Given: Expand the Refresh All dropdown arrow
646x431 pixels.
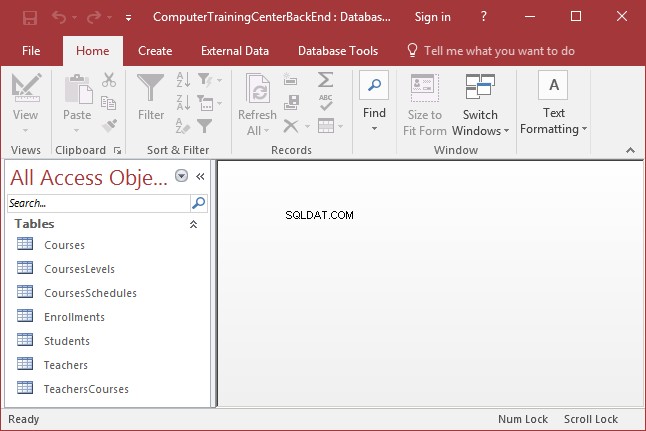Looking at the screenshot, I should click(266, 131).
